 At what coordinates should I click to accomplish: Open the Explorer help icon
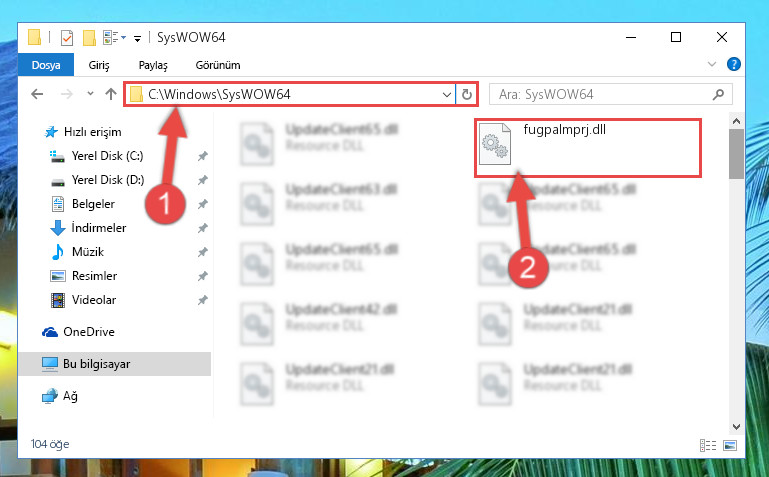734,64
